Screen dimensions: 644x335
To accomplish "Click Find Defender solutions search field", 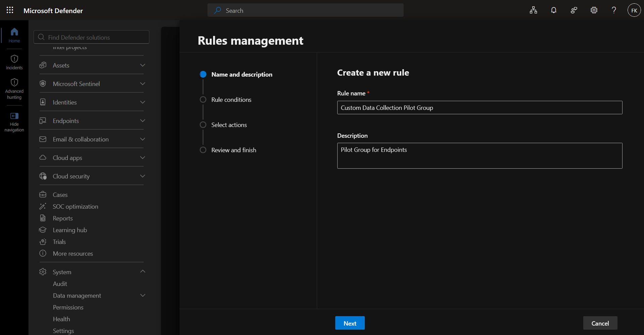I will (x=91, y=37).
